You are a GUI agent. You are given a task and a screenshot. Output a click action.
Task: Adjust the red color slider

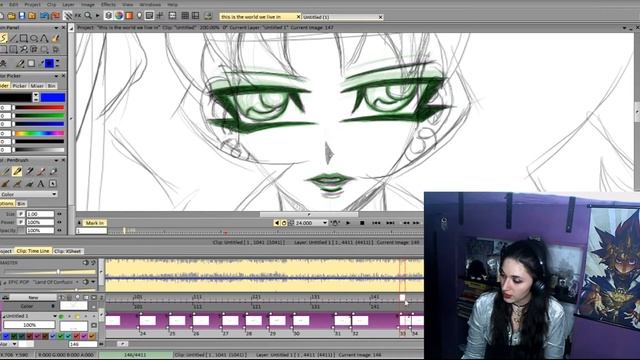coord(40,108)
